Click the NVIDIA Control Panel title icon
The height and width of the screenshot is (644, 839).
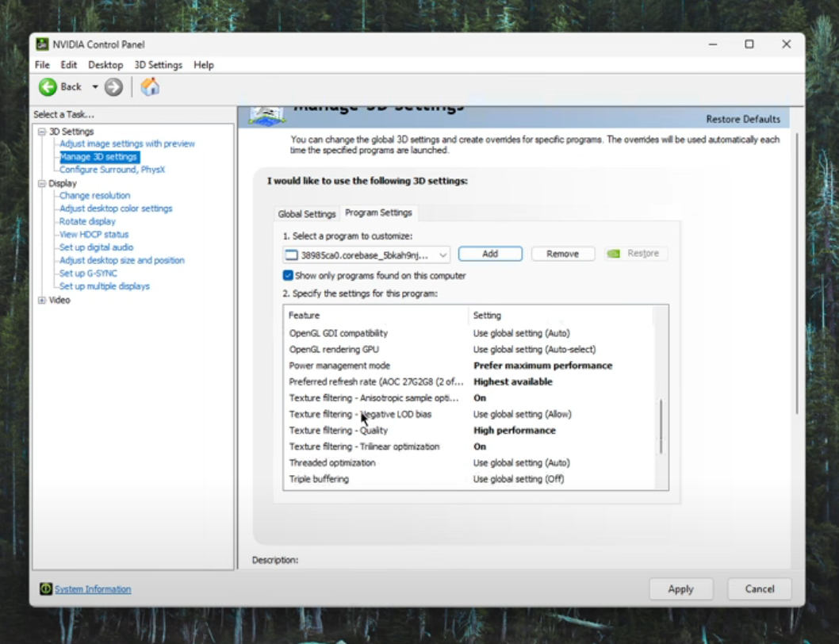(x=42, y=44)
